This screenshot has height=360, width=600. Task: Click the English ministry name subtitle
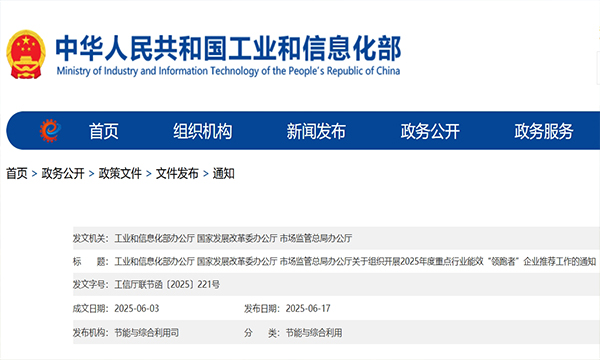(228, 71)
